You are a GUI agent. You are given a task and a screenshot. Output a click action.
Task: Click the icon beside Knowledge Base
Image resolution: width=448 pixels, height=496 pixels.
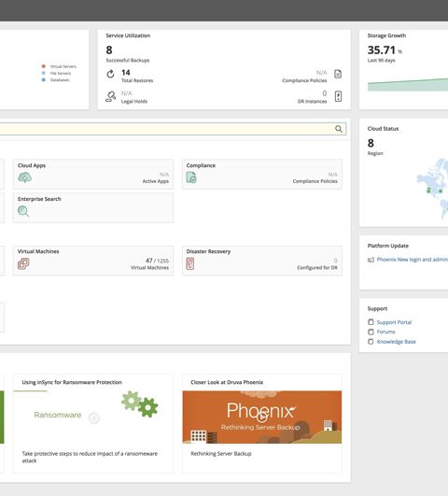(x=371, y=342)
